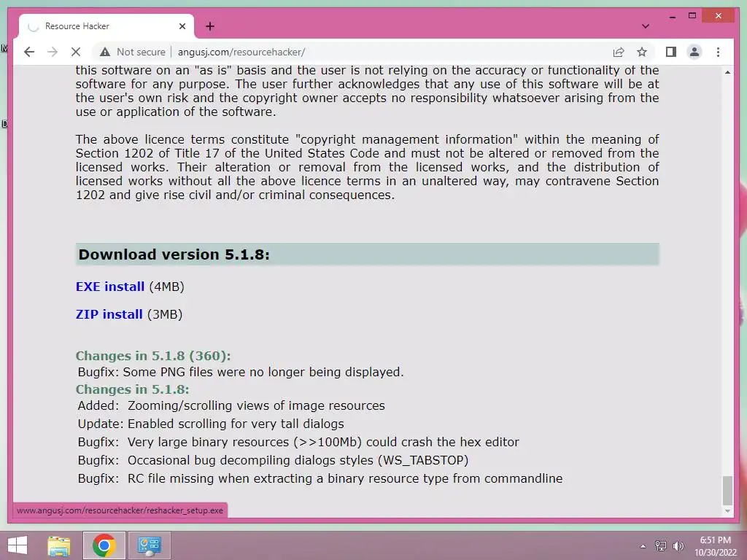Click the hex editor crash bugfix line
This screenshot has height=560, width=747.
(x=298, y=442)
